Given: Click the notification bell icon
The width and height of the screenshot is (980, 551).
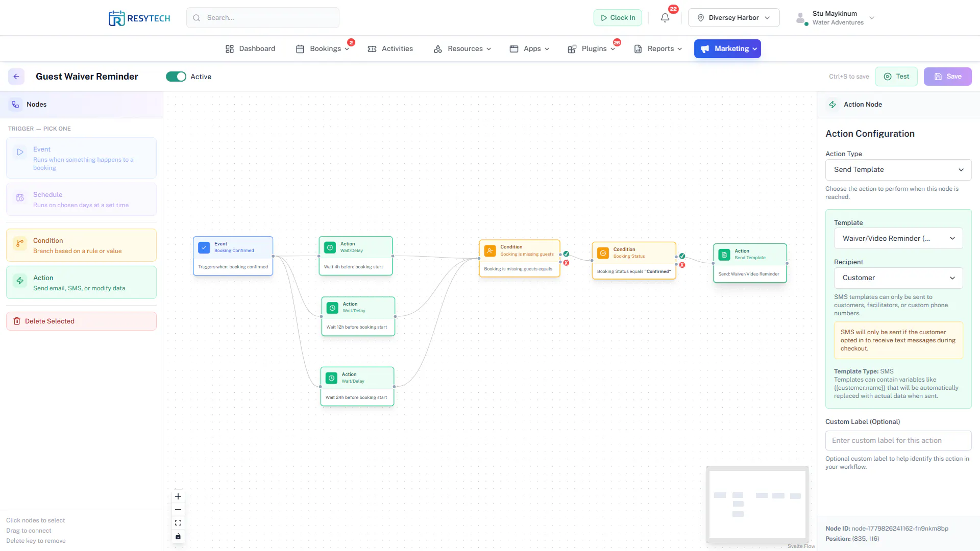Looking at the screenshot, I should (x=665, y=18).
